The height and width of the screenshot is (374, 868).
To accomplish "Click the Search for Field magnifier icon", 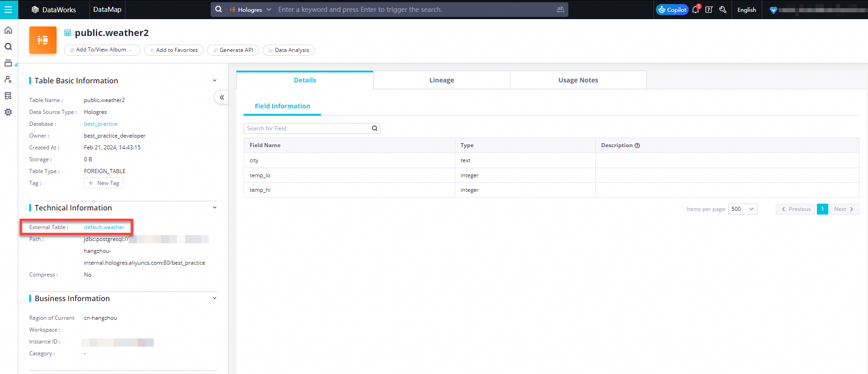I will pyautogui.click(x=374, y=128).
